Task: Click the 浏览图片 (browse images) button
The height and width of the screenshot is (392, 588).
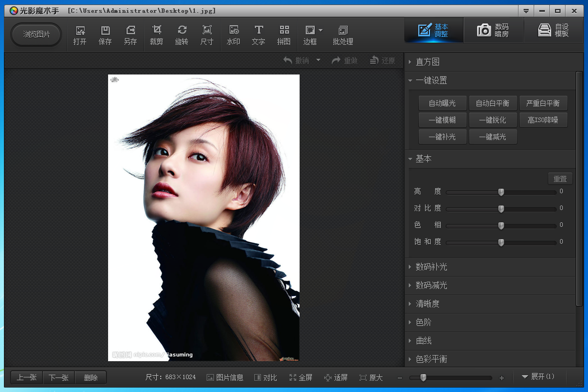Action: tap(36, 34)
